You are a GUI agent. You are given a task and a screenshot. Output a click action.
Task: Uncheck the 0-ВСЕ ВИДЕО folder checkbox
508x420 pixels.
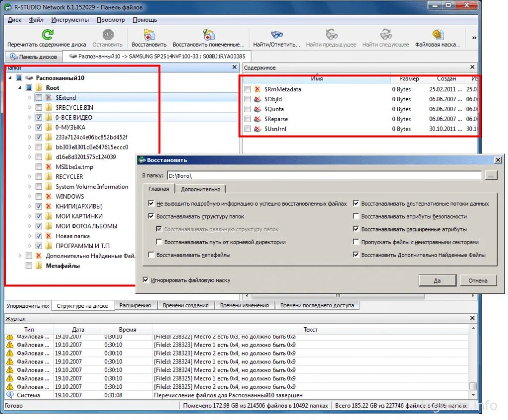pyautogui.click(x=39, y=117)
